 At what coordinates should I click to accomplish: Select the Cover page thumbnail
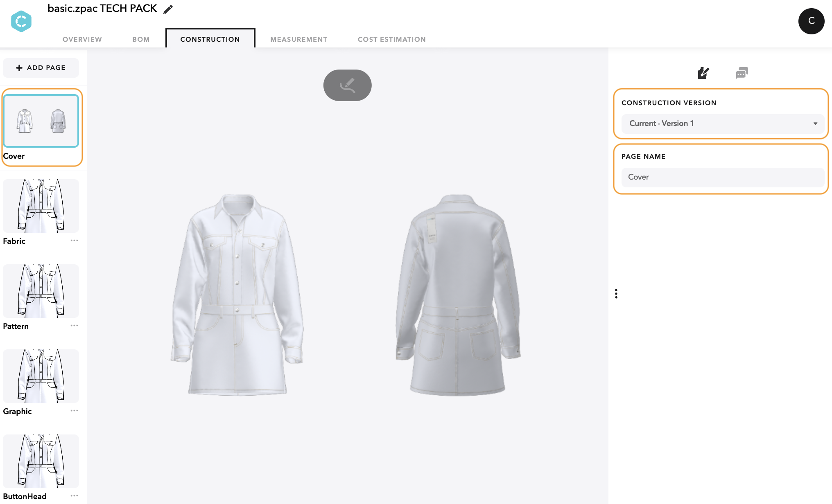coord(41,121)
